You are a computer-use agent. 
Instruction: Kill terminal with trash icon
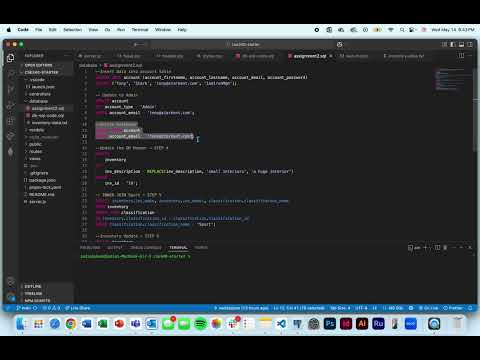(x=445, y=247)
